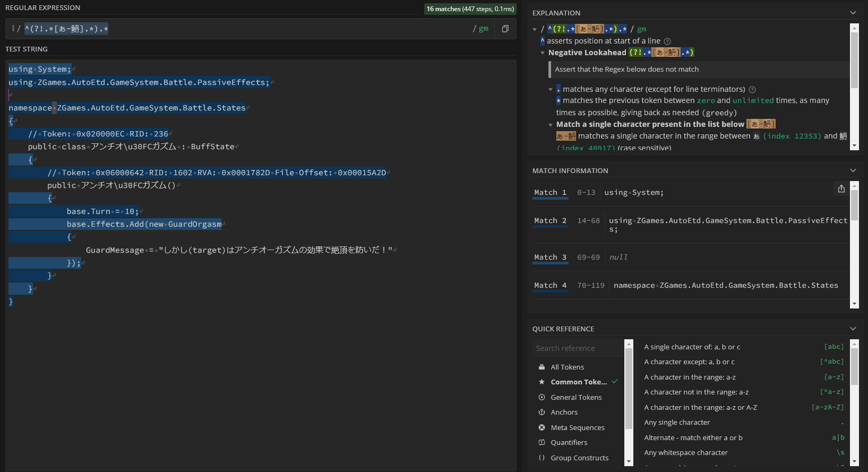Viewport: 868px width, 472px height.
Task: Click the export matches icon
Action: point(841,188)
